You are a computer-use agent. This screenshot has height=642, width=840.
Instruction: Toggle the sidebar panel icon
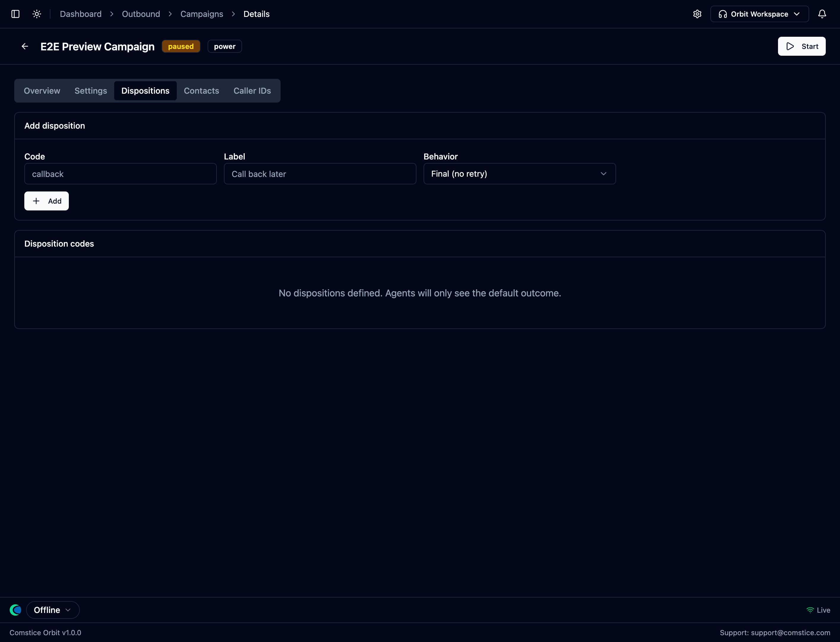[x=15, y=14]
